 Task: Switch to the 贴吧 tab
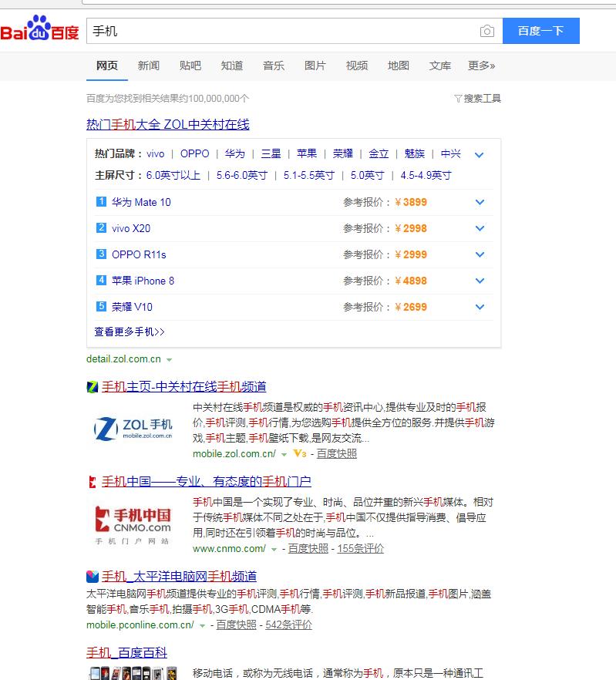coord(190,66)
